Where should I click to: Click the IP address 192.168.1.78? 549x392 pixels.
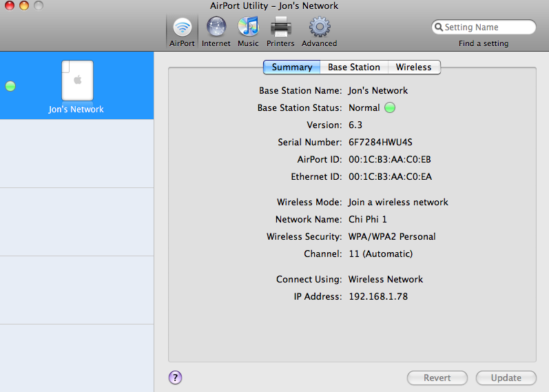coord(378,296)
